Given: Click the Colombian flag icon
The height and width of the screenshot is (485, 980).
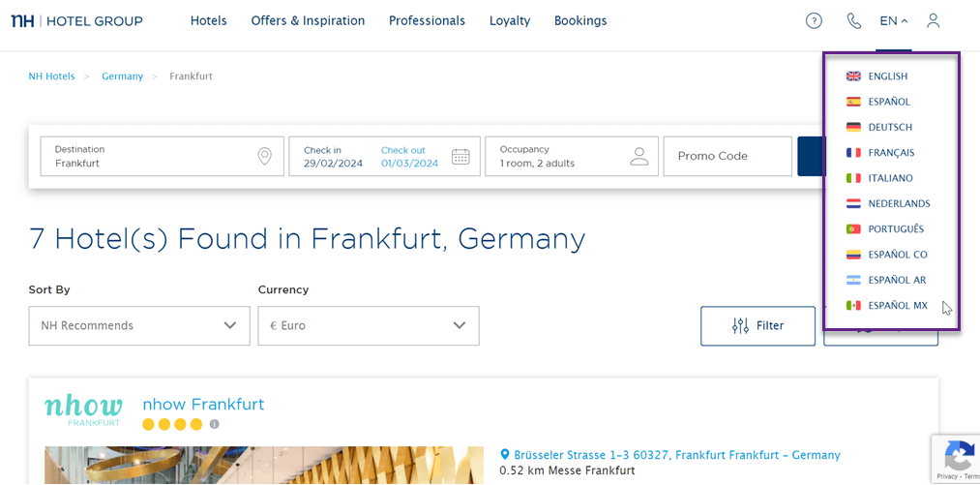Looking at the screenshot, I should (853, 255).
